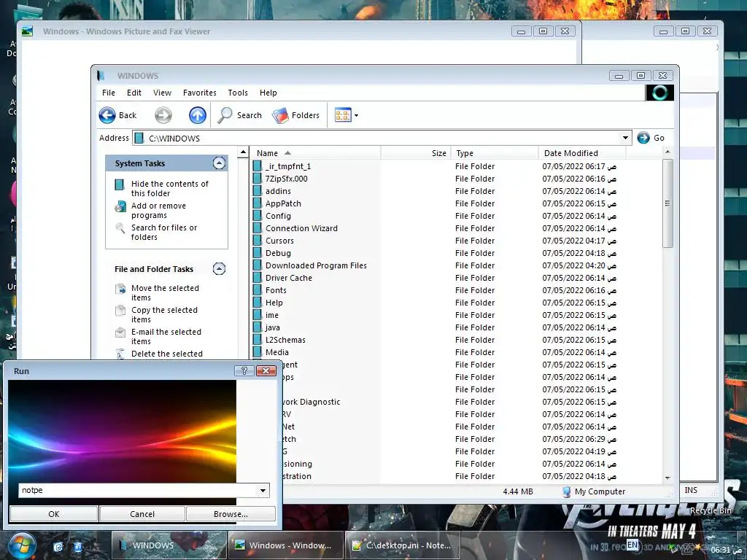Image resolution: width=747 pixels, height=560 pixels.
Task: Switch to Picture and Fax Viewer taskbar button
Action: (x=286, y=545)
